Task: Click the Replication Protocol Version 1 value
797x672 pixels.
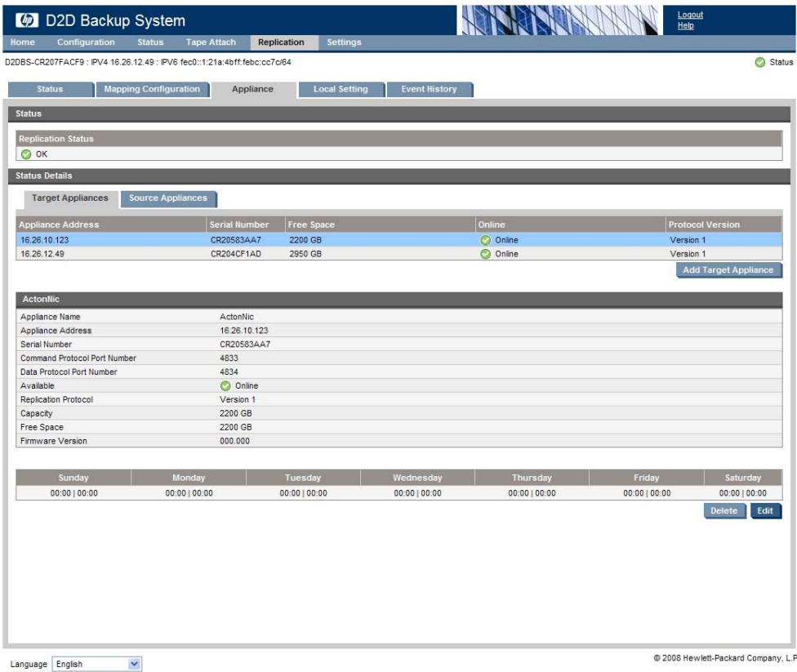Action: tap(238, 399)
